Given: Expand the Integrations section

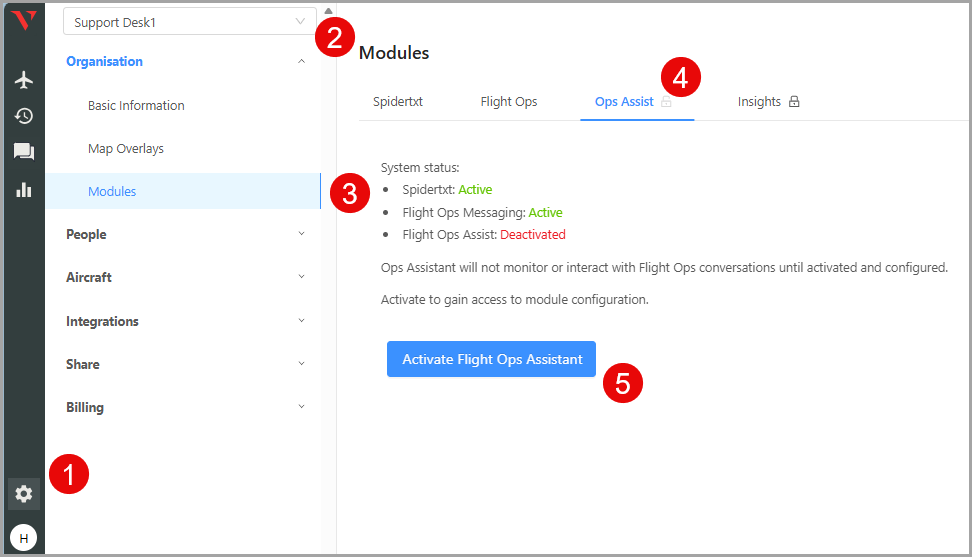Looking at the screenshot, I should point(185,321).
